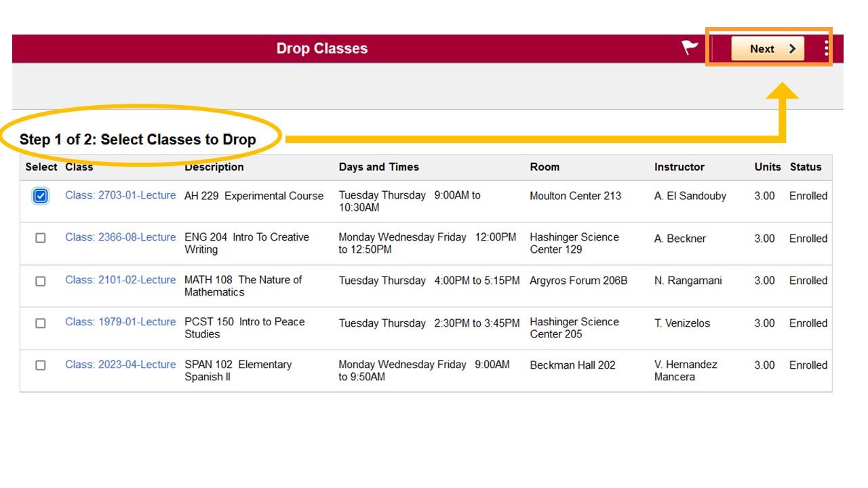The image size is (868, 488).
Task: Open Class 1979-01-Lecture link
Action: click(x=120, y=322)
